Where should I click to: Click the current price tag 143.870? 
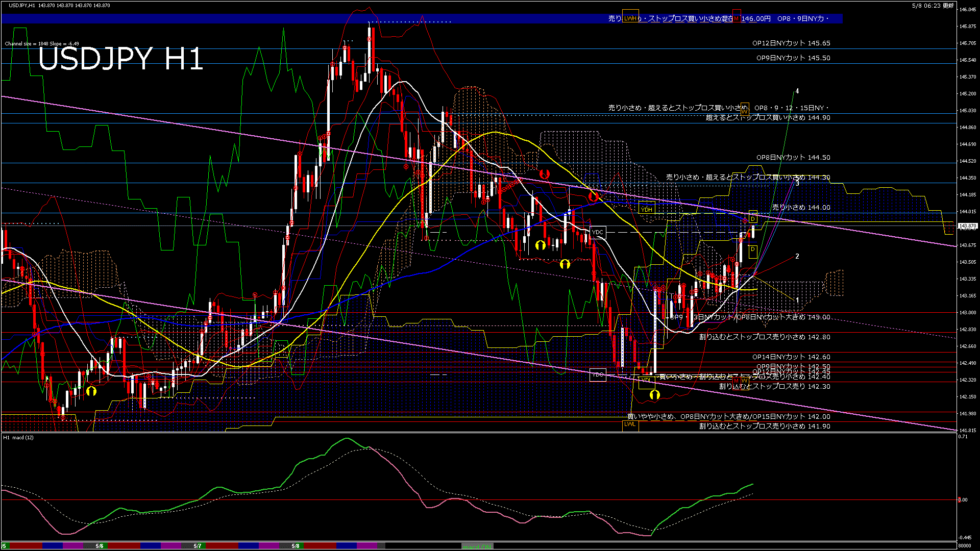click(x=968, y=226)
